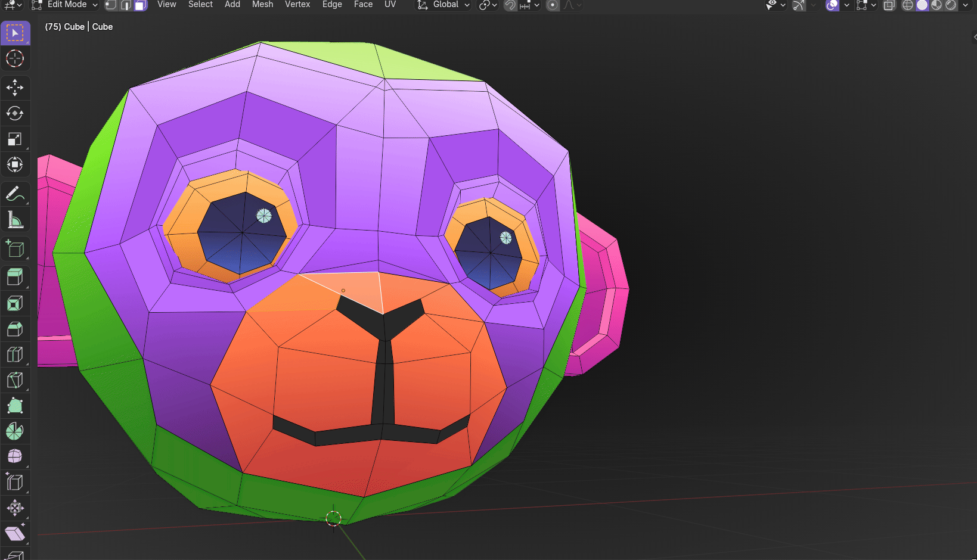Screen dimensions: 977x560
Task: Expand the viewport shading options dropdown
Action: point(966,5)
